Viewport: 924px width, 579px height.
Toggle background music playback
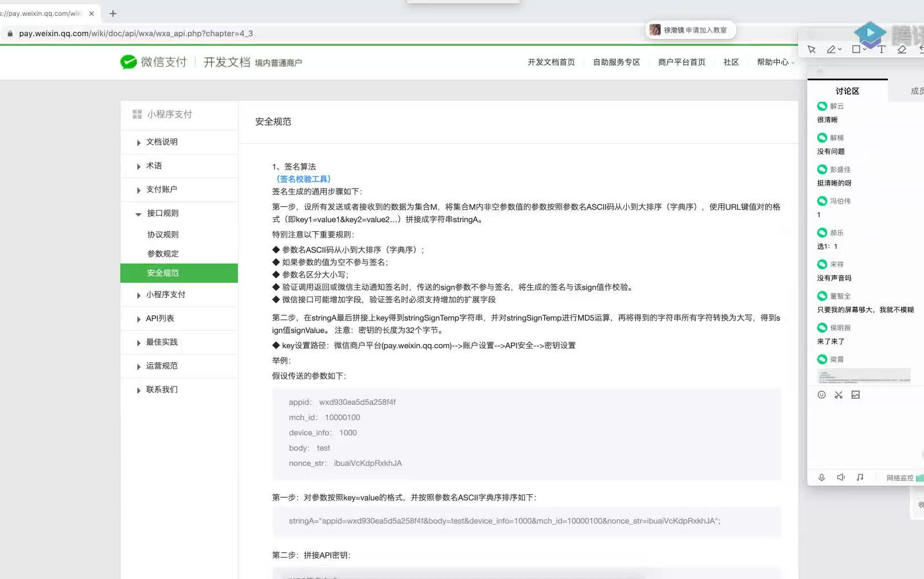(x=860, y=477)
